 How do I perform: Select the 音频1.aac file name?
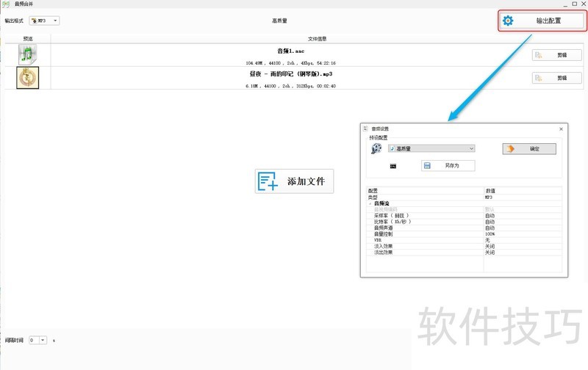click(x=290, y=51)
